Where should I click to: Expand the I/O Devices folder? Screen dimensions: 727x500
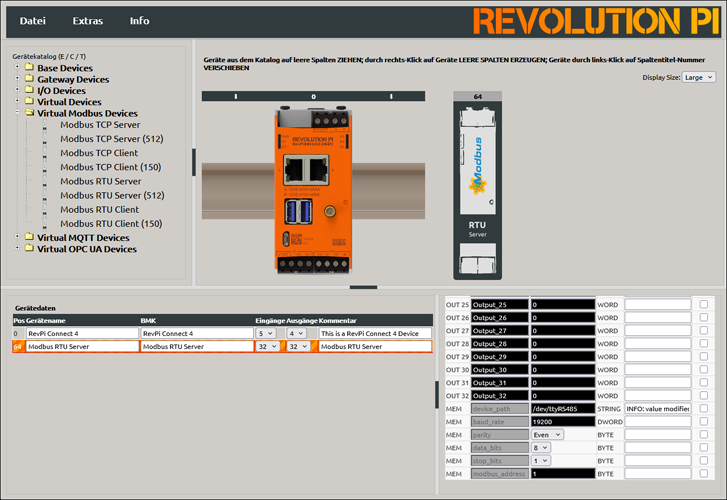click(17, 89)
